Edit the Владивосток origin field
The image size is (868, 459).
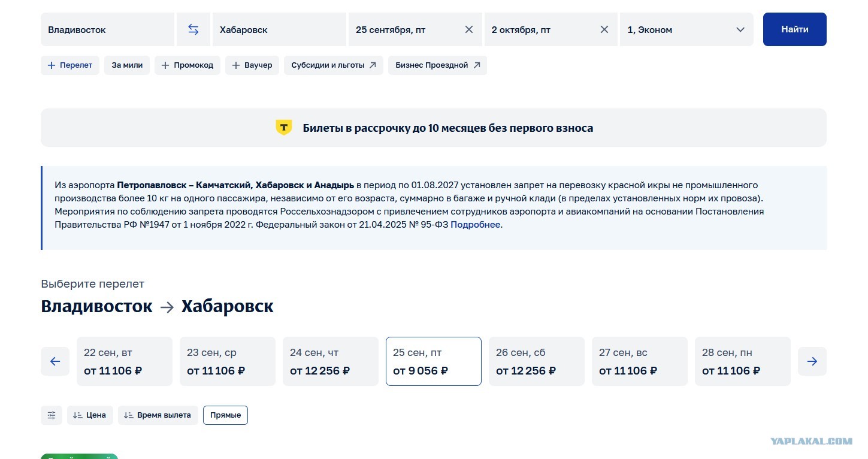(x=107, y=29)
